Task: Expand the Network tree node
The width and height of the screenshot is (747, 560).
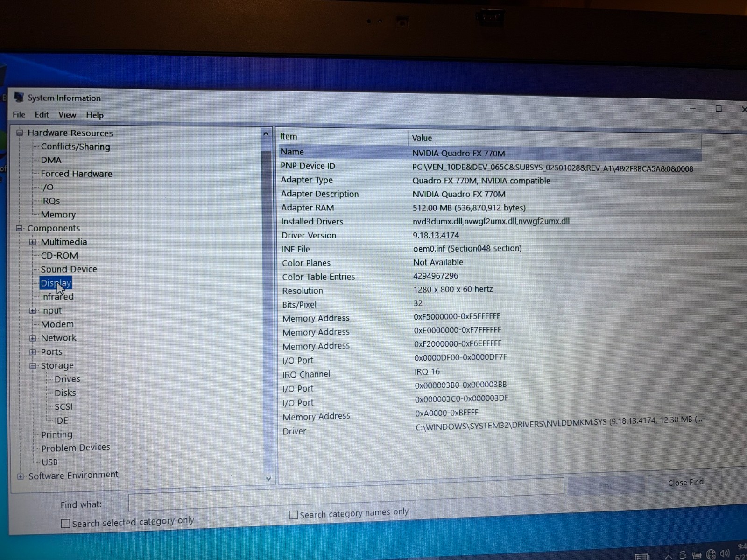Action: coord(33,338)
